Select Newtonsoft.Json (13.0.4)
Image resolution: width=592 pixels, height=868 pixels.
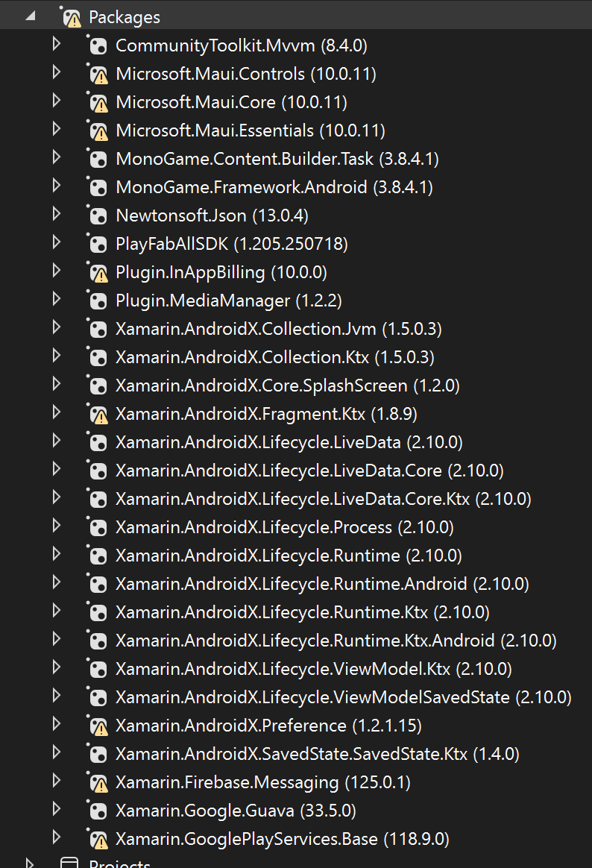pos(212,216)
